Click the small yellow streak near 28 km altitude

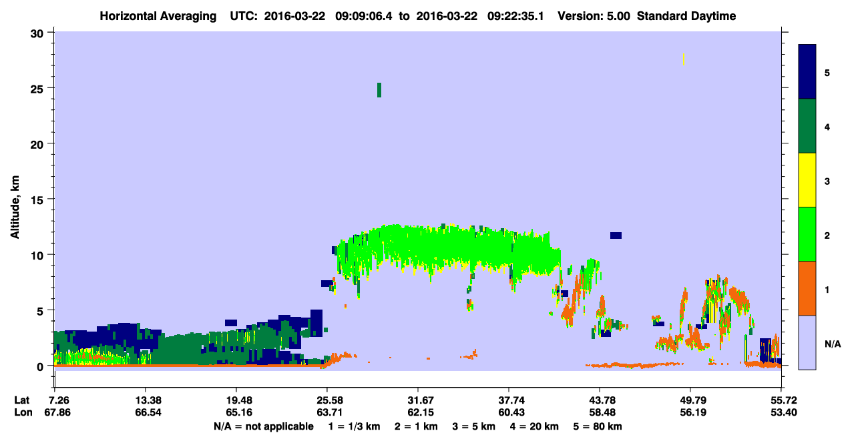tap(684, 59)
